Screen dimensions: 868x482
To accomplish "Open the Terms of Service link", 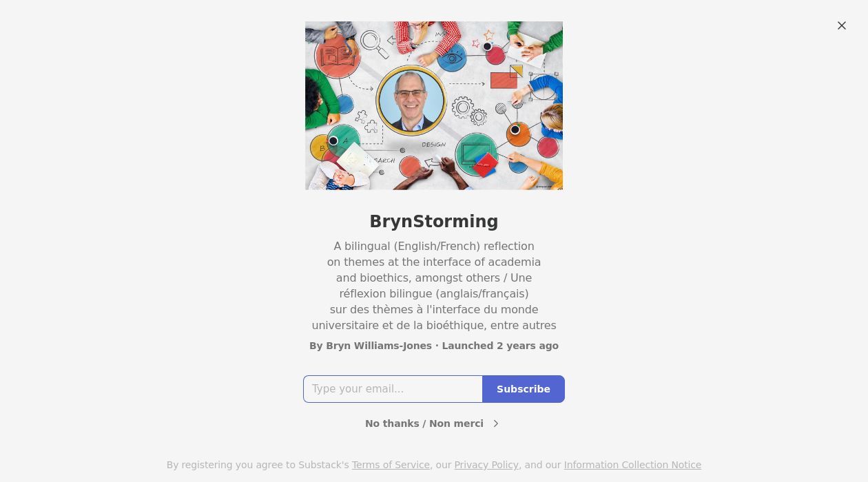I will [391, 465].
